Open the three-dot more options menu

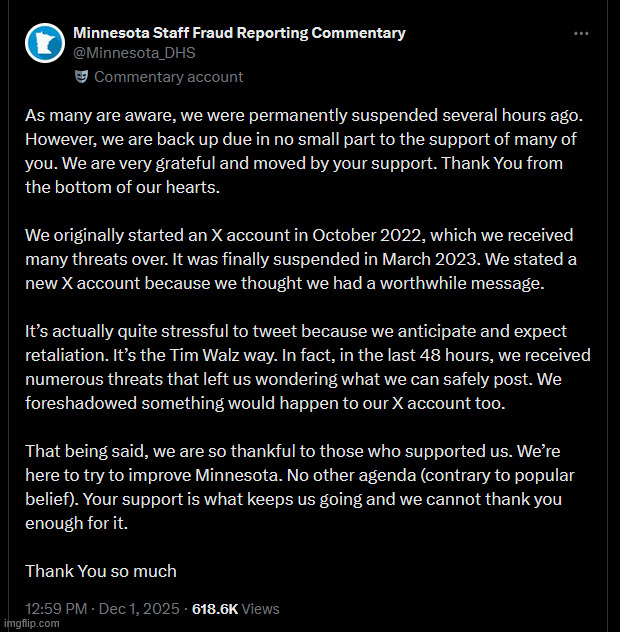point(581,33)
